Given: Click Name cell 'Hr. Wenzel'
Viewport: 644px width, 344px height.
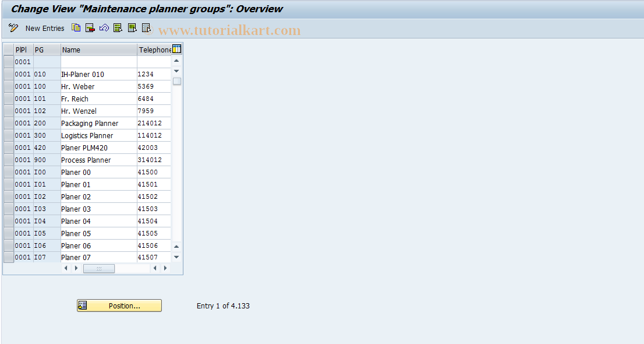Looking at the screenshot, I should click(98, 111).
